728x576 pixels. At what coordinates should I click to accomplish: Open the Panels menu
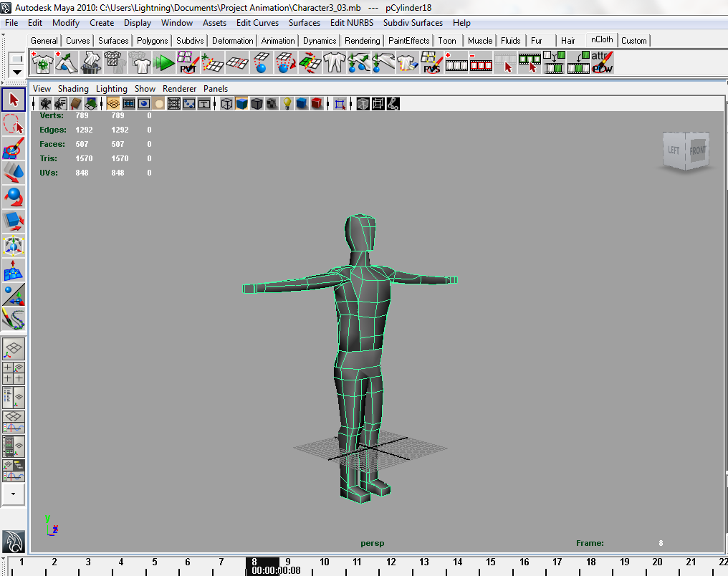pos(216,89)
